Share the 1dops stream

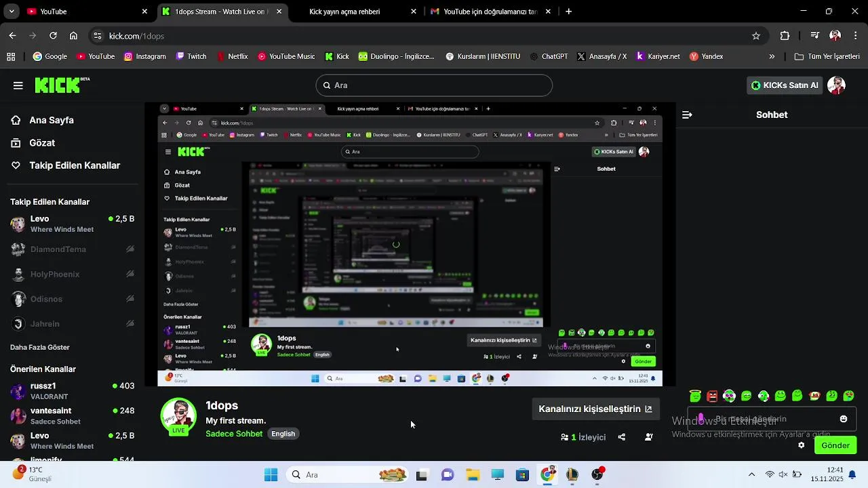click(x=622, y=437)
